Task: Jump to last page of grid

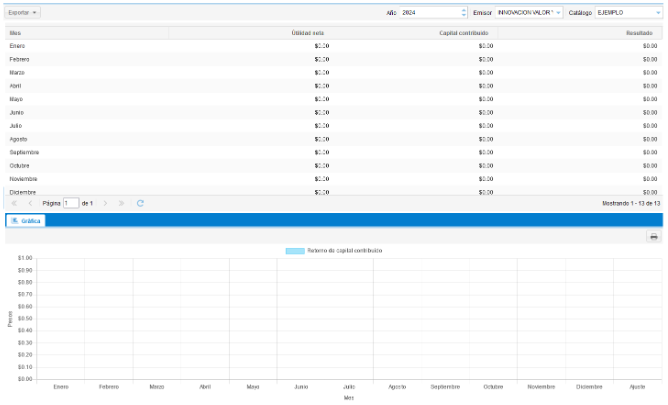Action: coord(122,203)
